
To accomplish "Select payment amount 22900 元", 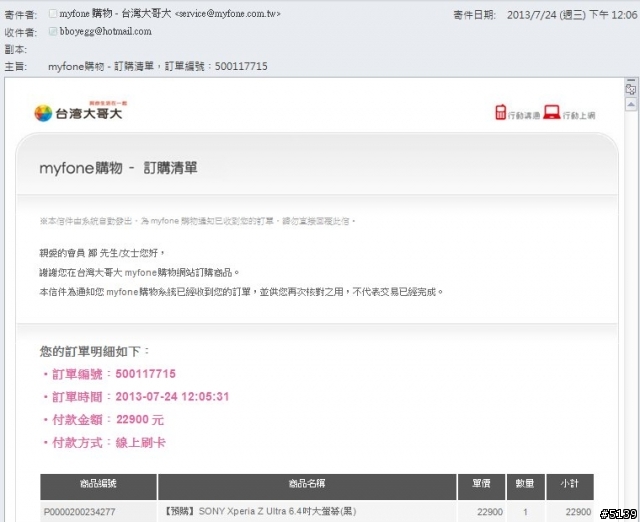I will point(140,420).
